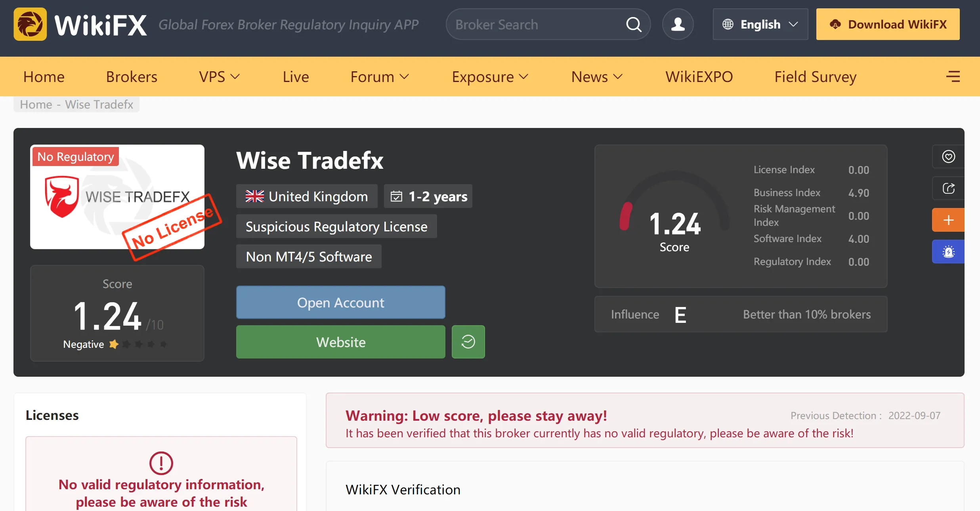Open the Live nav tab

tap(296, 76)
